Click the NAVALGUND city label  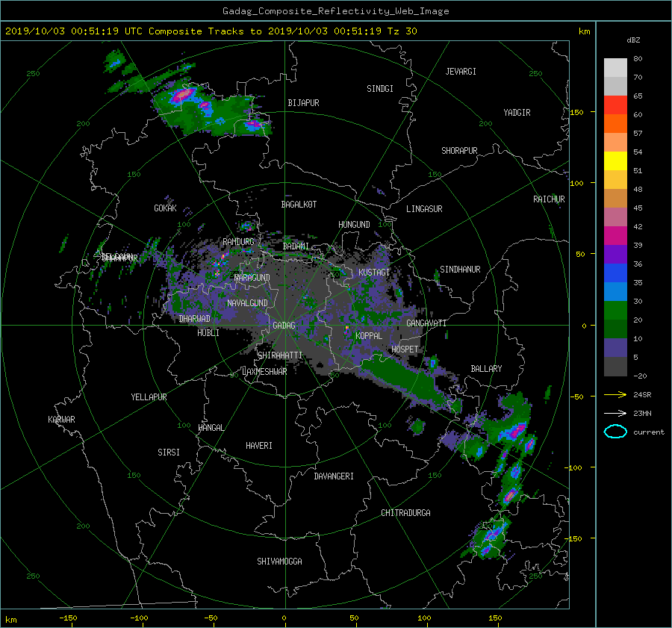247,303
